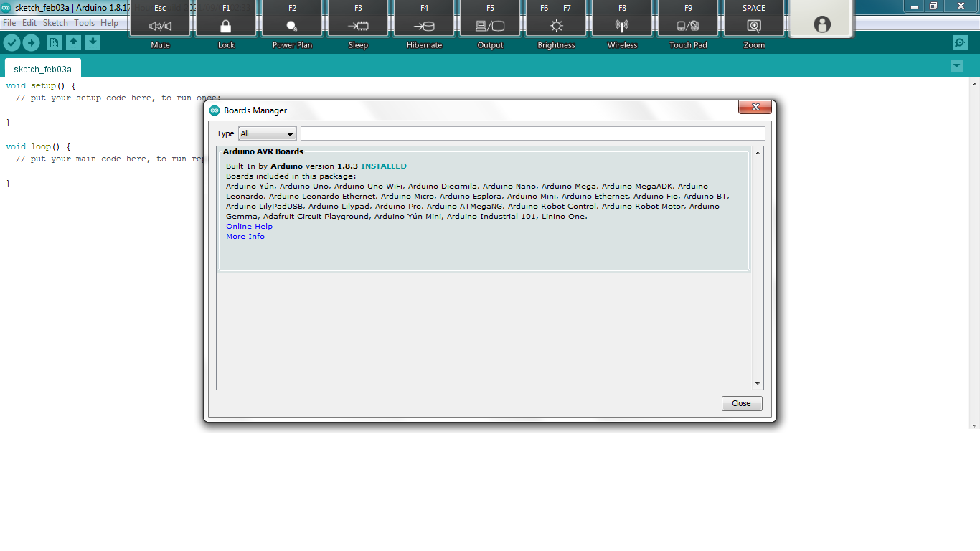Click the Close button in Boards Manager
This screenshot has height=551, width=980.
742,403
